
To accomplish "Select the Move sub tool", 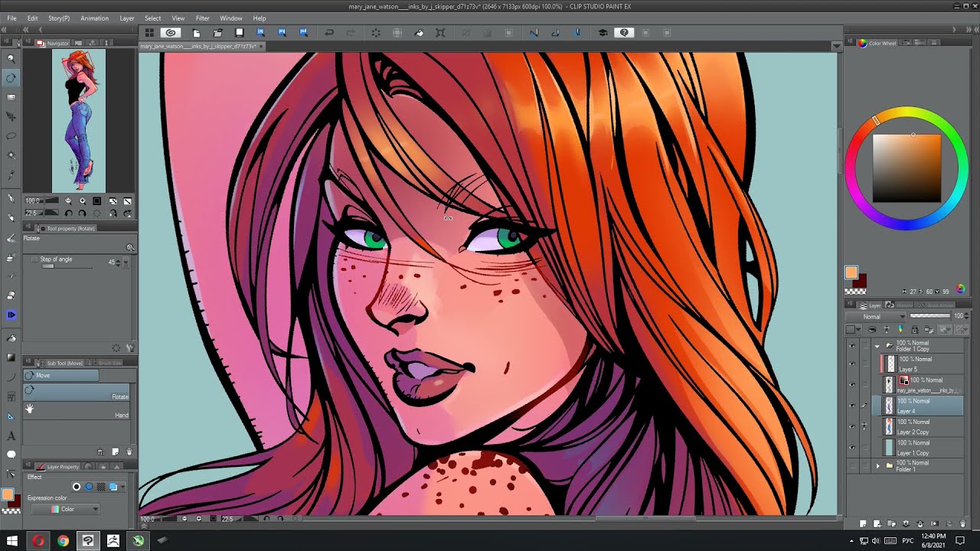I will coord(60,376).
